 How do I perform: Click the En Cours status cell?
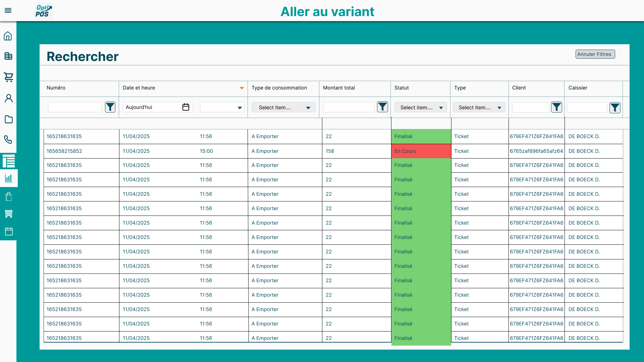tap(421, 151)
